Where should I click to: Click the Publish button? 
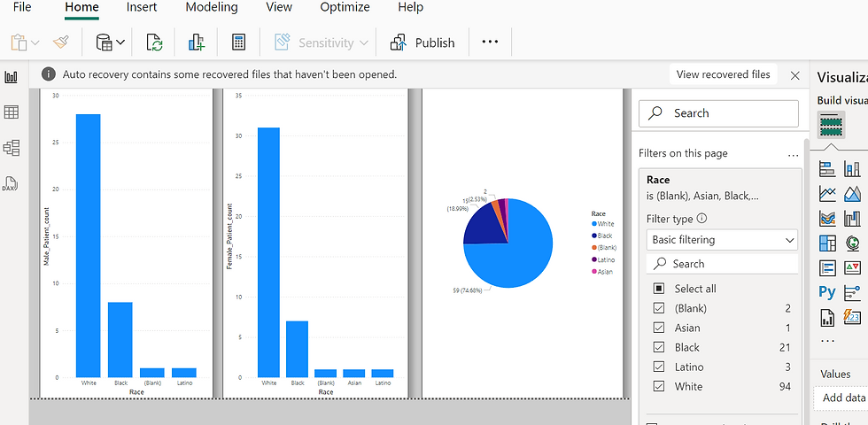tap(422, 42)
